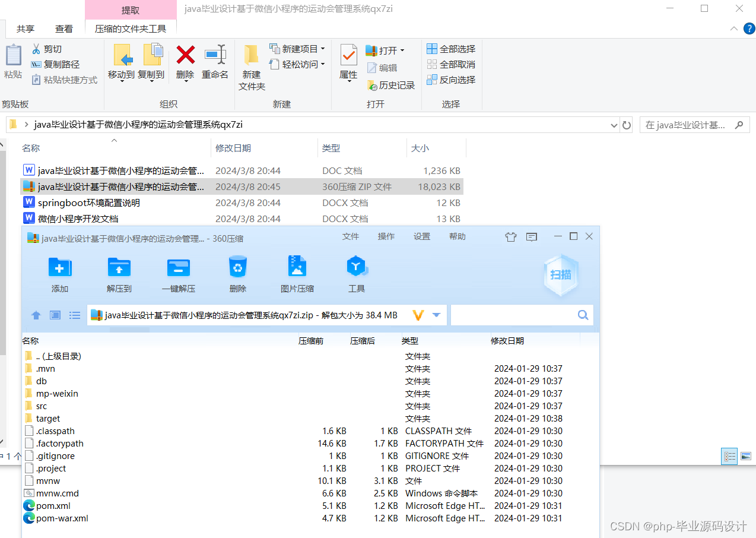Click the skin (shirt) icon in 360压缩 title bar
The height and width of the screenshot is (538, 756).
click(x=511, y=237)
